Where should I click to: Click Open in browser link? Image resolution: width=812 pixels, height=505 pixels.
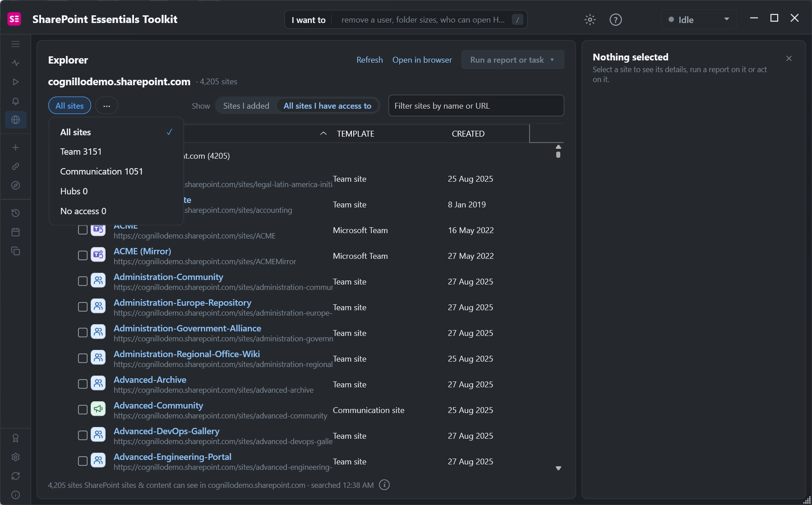(x=422, y=60)
